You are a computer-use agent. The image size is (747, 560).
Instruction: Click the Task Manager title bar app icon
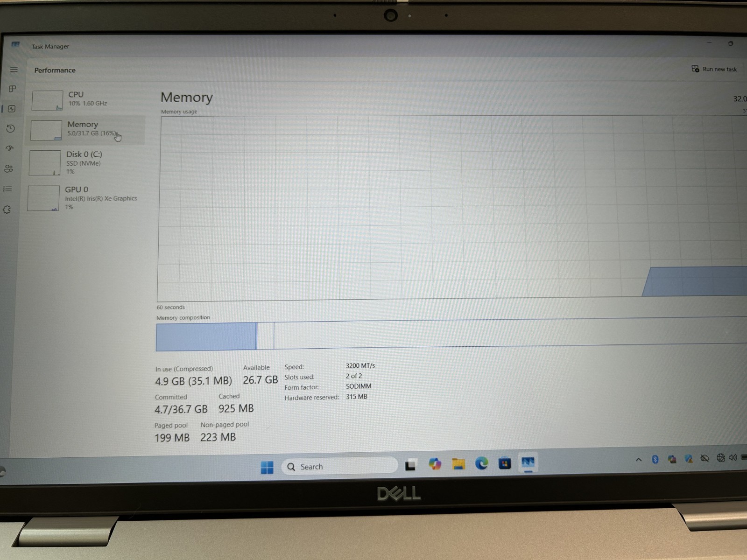(15, 45)
